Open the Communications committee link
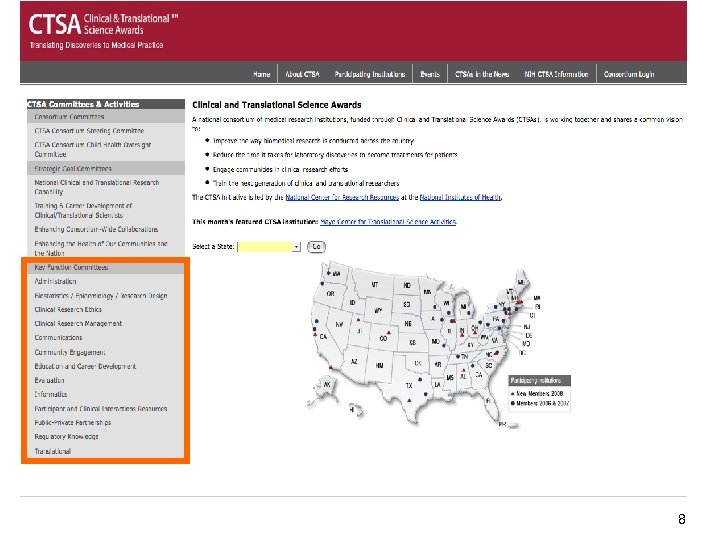Viewport: 720px width, 540px height. tap(58, 338)
